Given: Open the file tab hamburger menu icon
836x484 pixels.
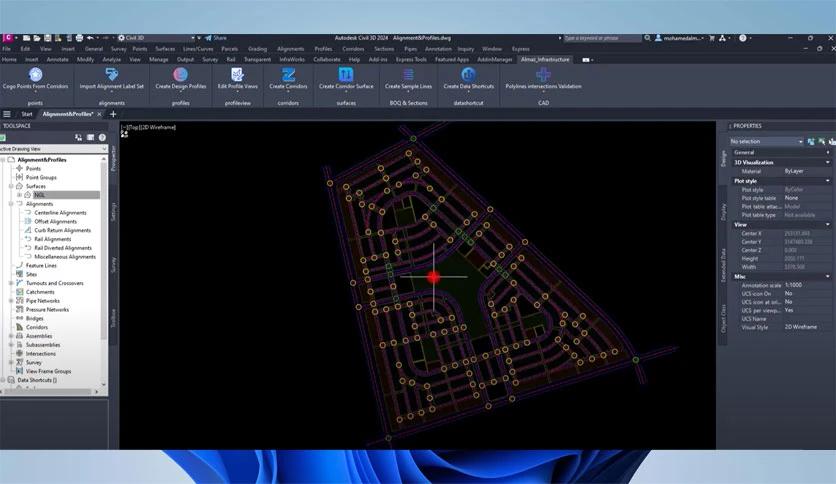Looking at the screenshot, I should coord(7,114).
